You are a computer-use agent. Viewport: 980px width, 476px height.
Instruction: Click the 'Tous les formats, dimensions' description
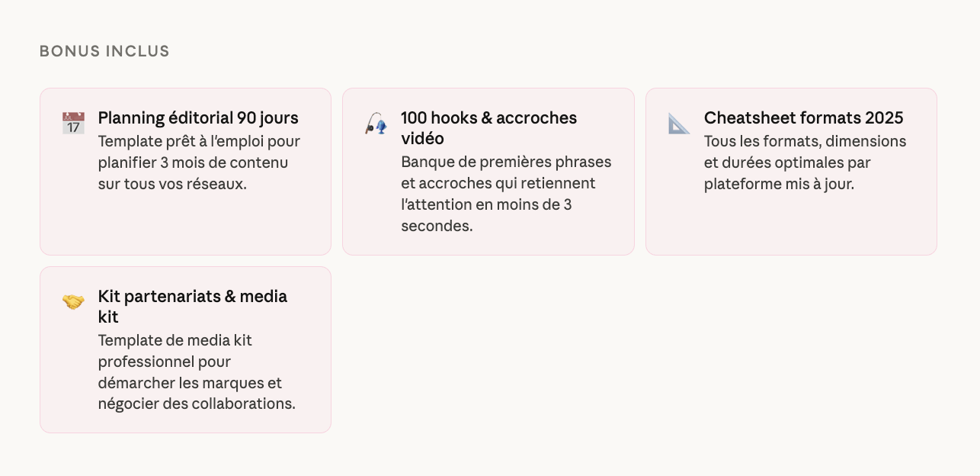(805, 142)
